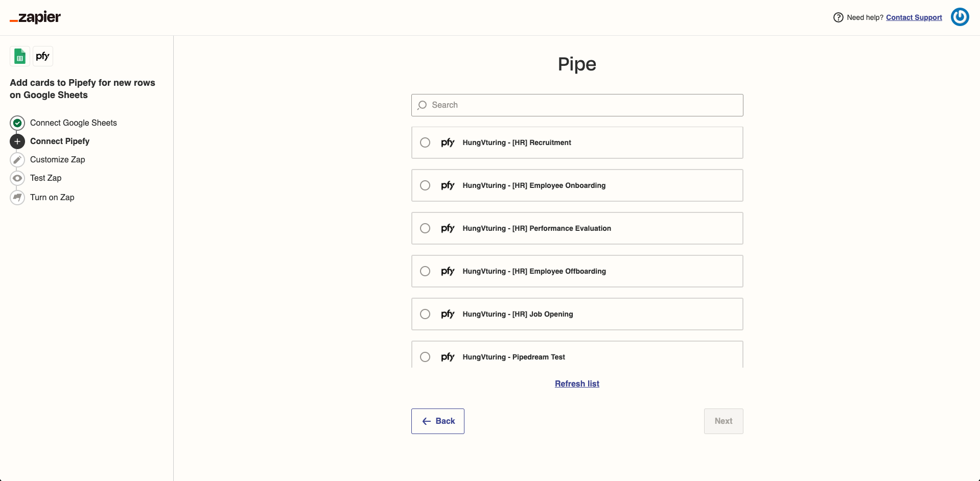Click the paper plane icon for Turn on Zap
980x481 pixels.
click(17, 197)
